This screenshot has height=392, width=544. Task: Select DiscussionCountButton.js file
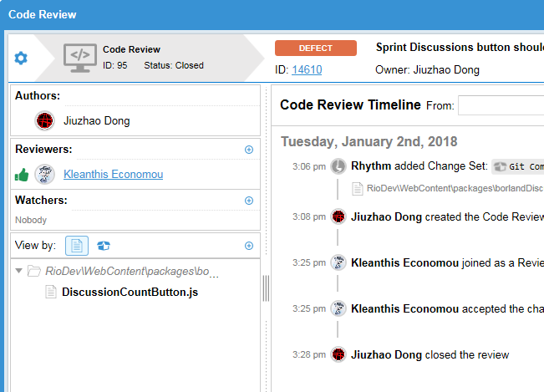tap(130, 292)
